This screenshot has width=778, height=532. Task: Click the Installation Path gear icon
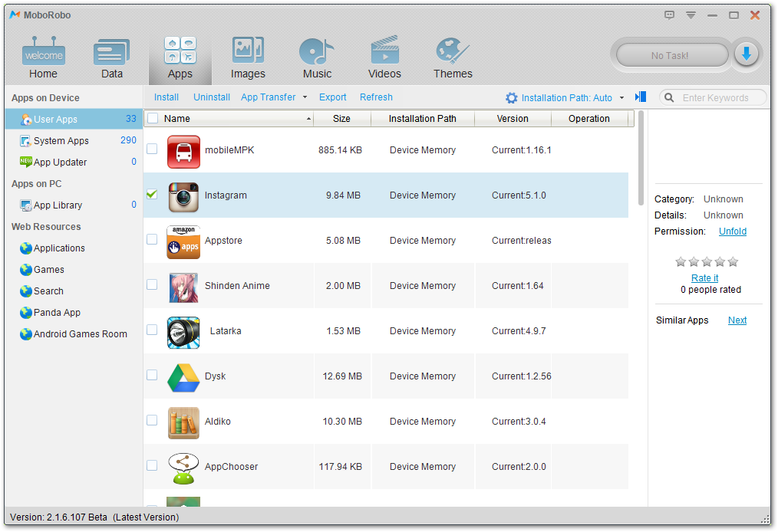[x=512, y=97]
